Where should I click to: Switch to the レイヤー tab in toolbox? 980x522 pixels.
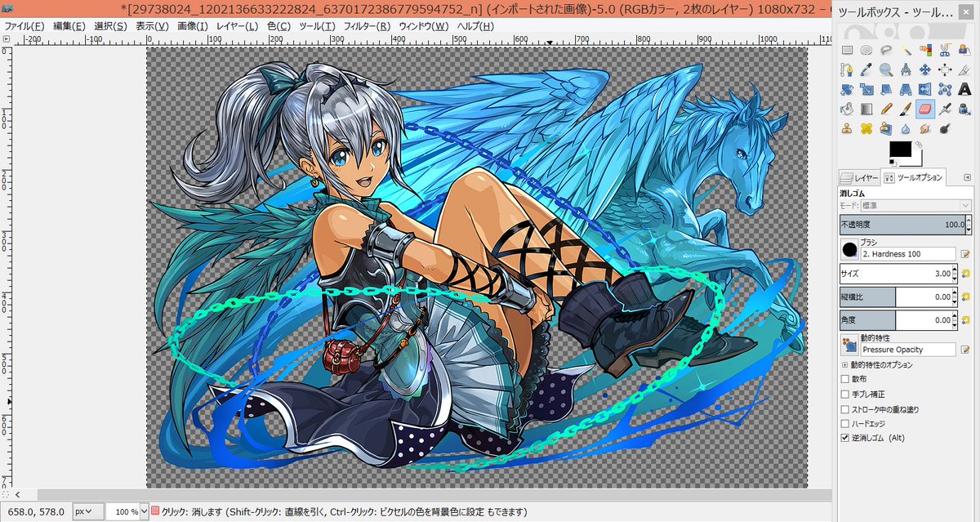click(860, 177)
